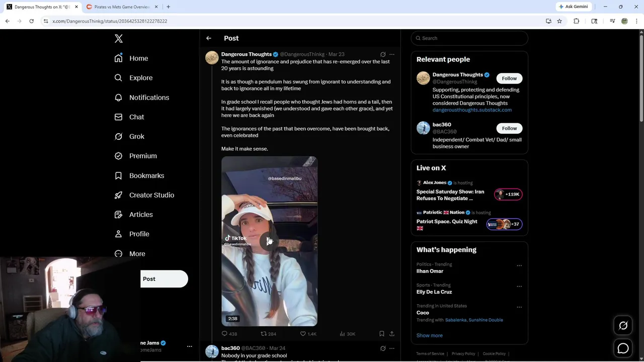Viewport: 644px width, 362px height.
Task: Bookmark the Dangerous Thoughts post
Action: pos(382,334)
